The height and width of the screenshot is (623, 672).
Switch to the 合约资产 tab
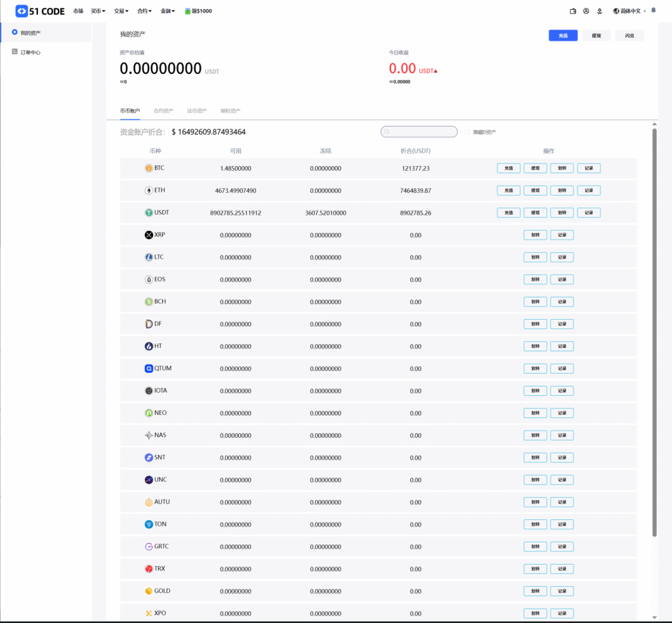(163, 111)
